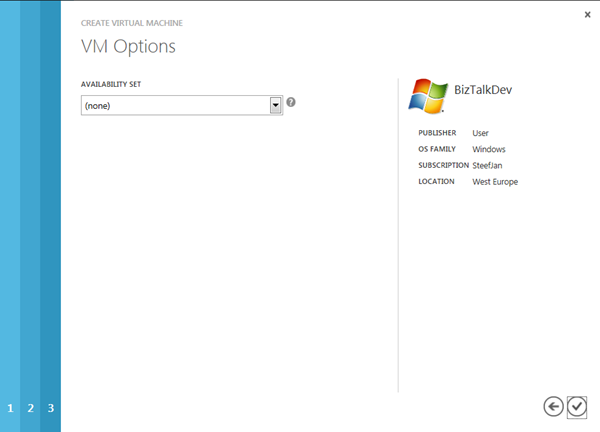Image resolution: width=600 pixels, height=432 pixels.
Task: Jump to wizard step 1
Action: (10, 408)
